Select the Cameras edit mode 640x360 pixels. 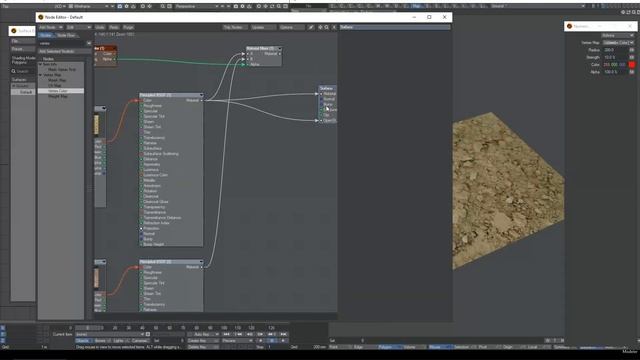(x=139, y=341)
